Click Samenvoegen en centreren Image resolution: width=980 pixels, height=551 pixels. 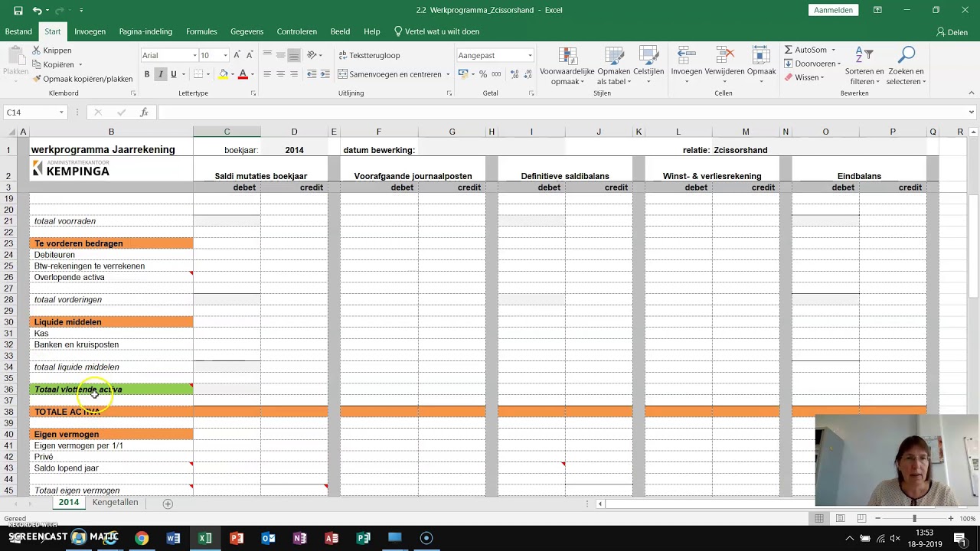390,74
